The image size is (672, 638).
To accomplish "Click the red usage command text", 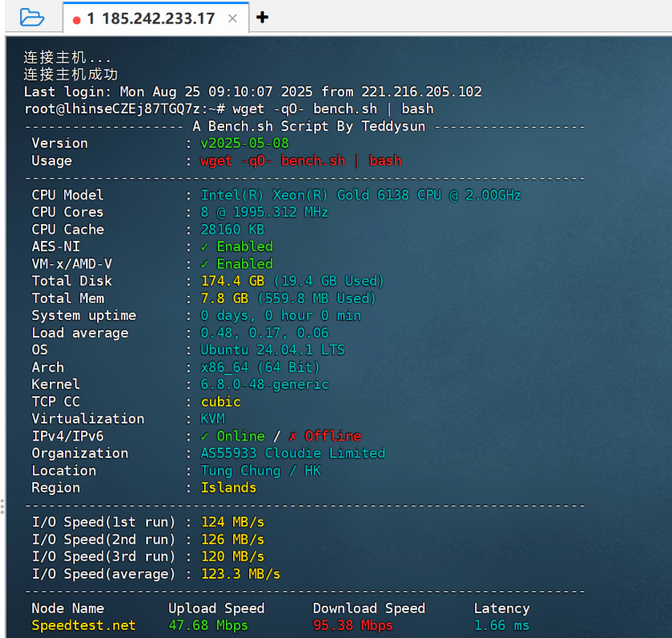I will tap(301, 161).
